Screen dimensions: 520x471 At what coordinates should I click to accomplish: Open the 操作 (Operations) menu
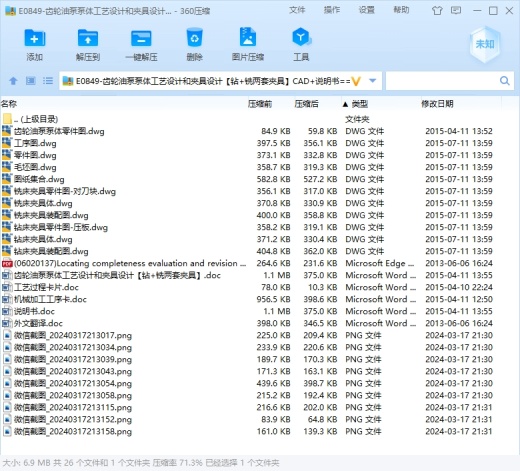tap(332, 10)
